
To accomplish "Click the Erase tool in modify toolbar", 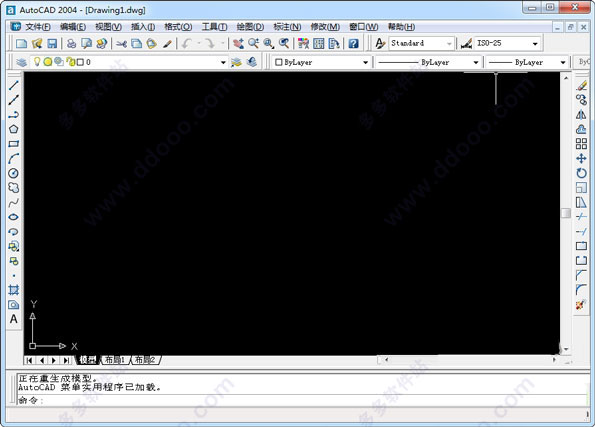I will pos(581,86).
